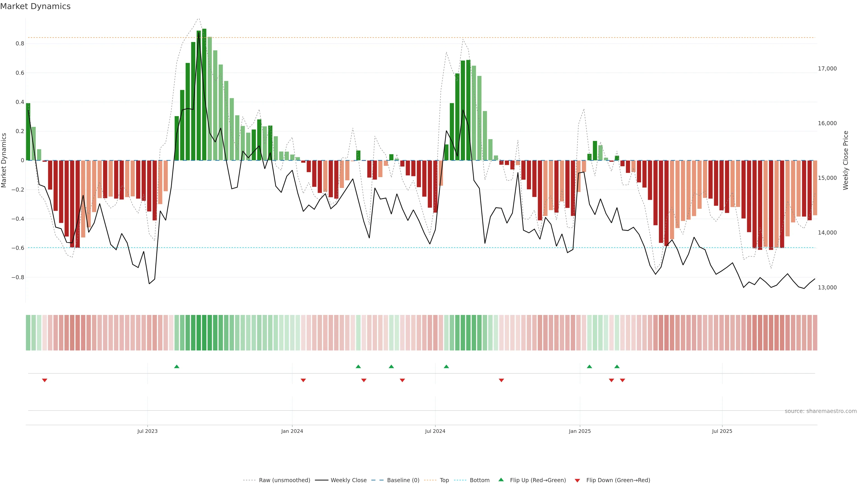This screenshot has width=868, height=488.
Task: Toggle the Weekly Close legend entry
Action: pyautogui.click(x=348, y=480)
